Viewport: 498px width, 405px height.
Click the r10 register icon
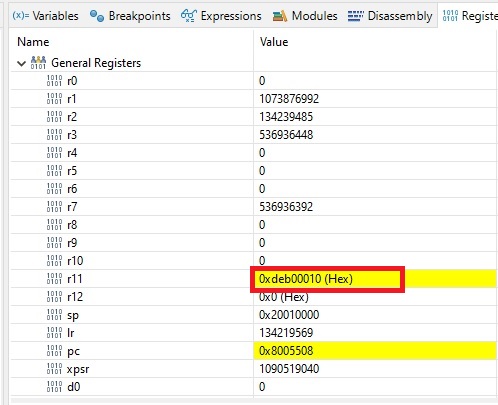54,261
